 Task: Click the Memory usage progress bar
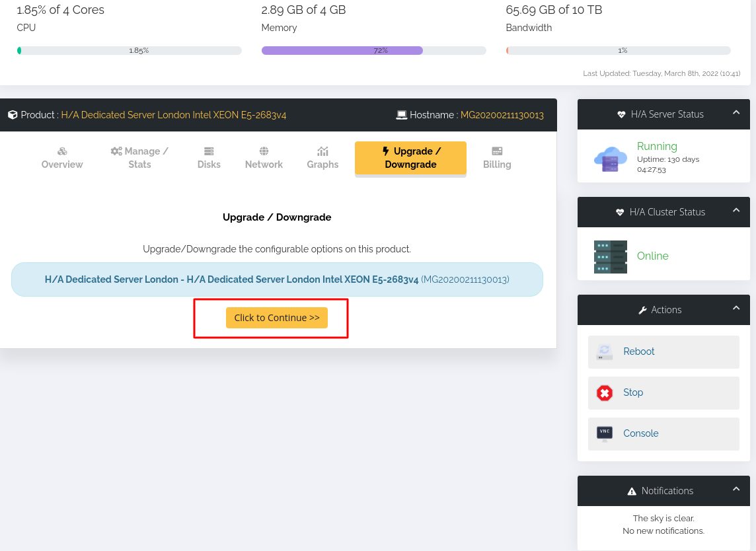pyautogui.click(x=373, y=51)
